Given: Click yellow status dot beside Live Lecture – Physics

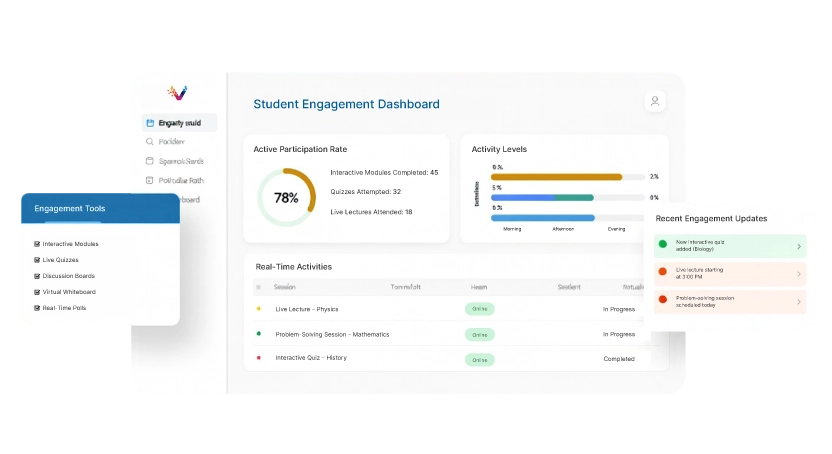Looking at the screenshot, I should [258, 309].
